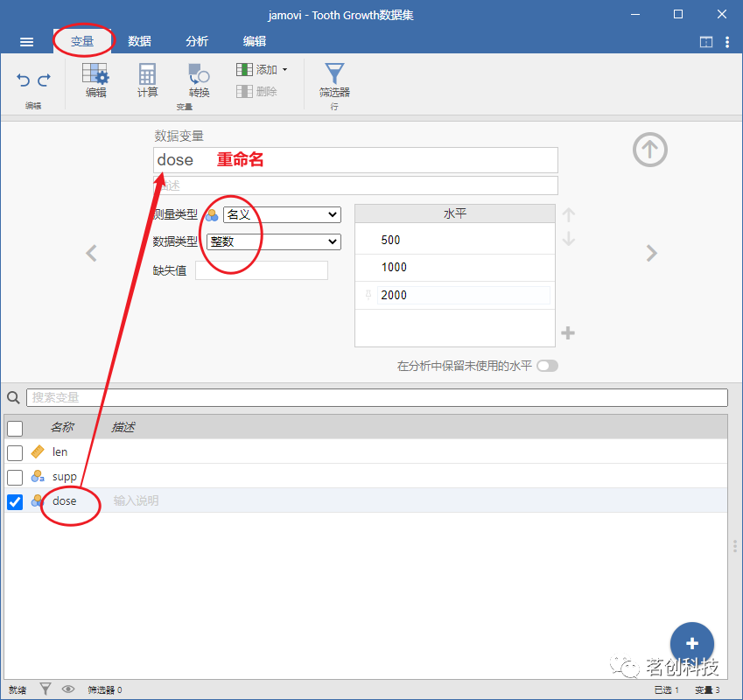Screen dimensions: 743x700
Task: Go to previous variable with left chevron
Action: click(x=92, y=253)
